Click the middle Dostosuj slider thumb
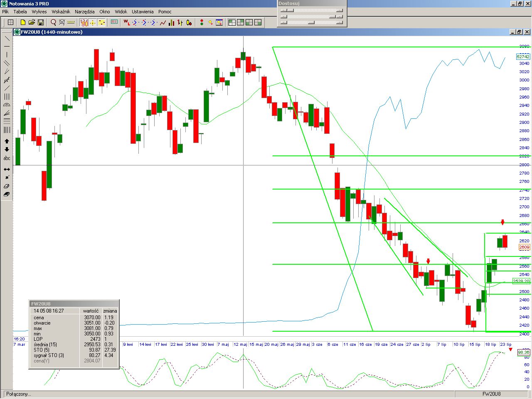The image size is (532, 399). pyautogui.click(x=332, y=17)
